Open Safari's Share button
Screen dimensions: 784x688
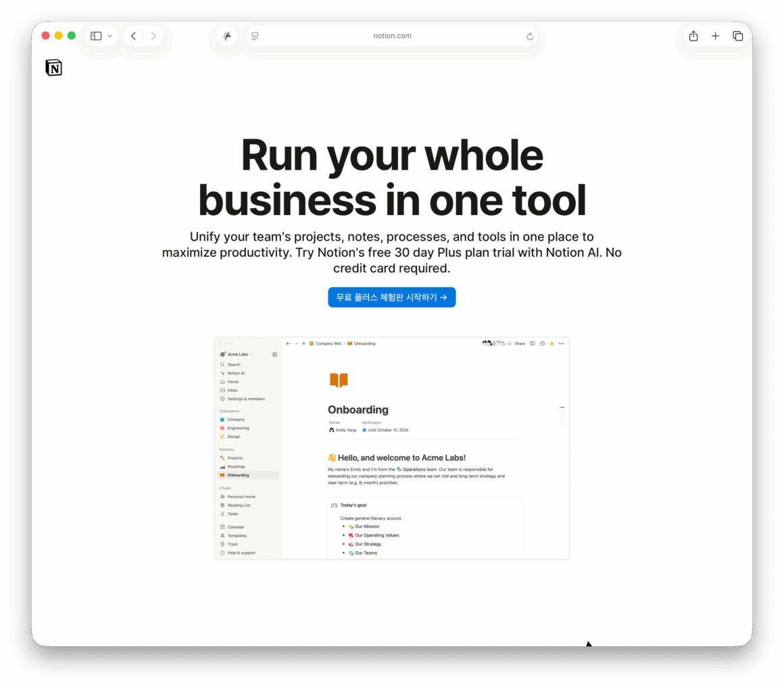click(693, 36)
